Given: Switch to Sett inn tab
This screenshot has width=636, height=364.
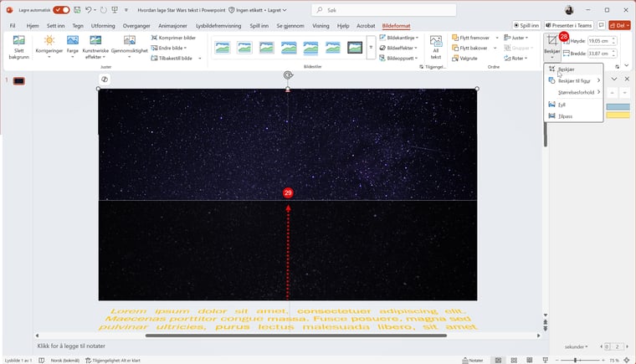Looking at the screenshot, I should 55,26.
